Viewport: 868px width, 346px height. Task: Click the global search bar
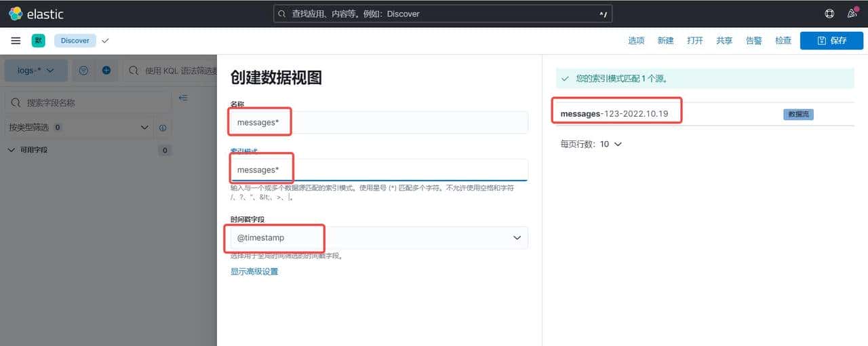[x=443, y=14]
